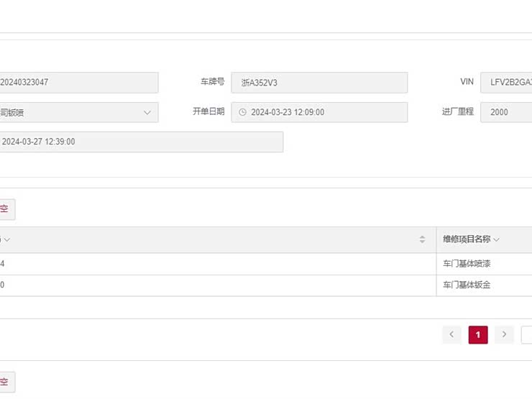Expand the 维修项目名称 column filter chevron

[x=496, y=239]
